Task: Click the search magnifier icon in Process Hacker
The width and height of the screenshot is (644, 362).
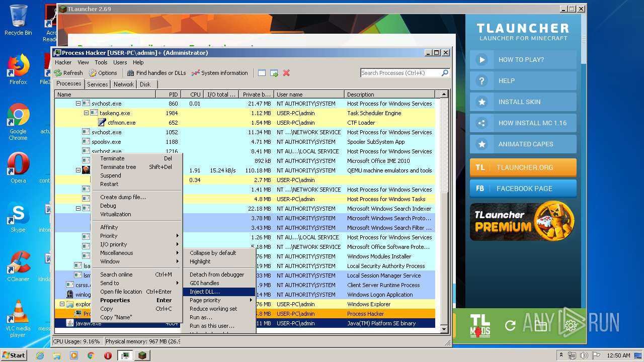Action: (x=445, y=73)
